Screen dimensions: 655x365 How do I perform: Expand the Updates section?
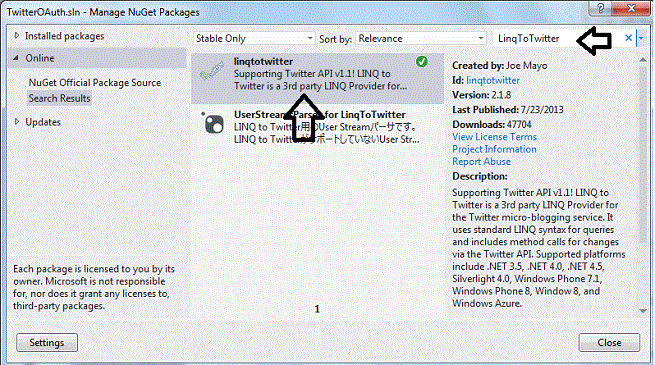coord(17,122)
